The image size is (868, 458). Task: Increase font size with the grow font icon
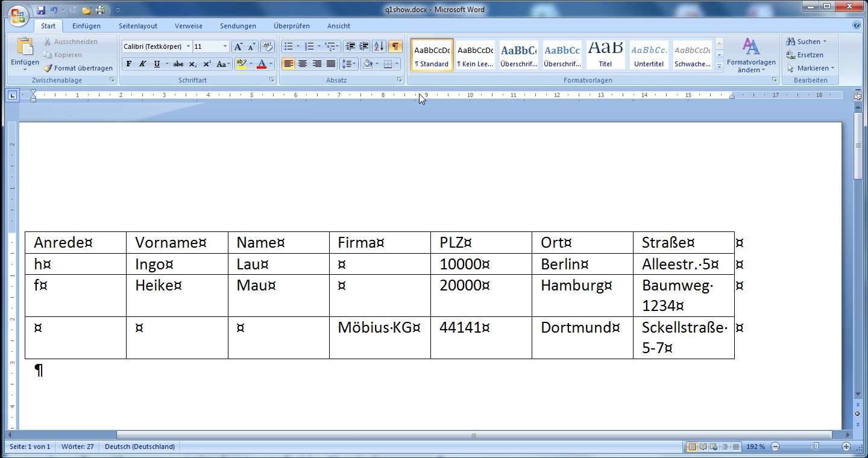pyautogui.click(x=238, y=46)
